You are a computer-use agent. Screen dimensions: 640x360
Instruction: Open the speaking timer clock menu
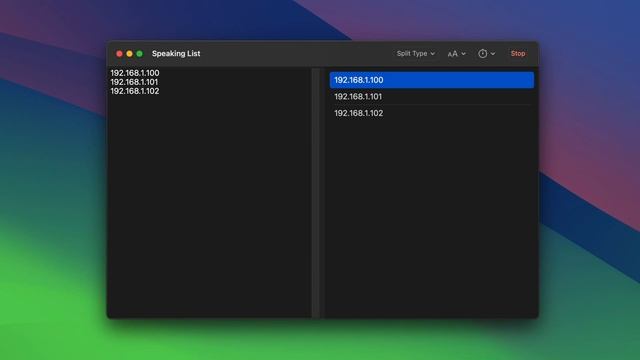tap(487, 53)
